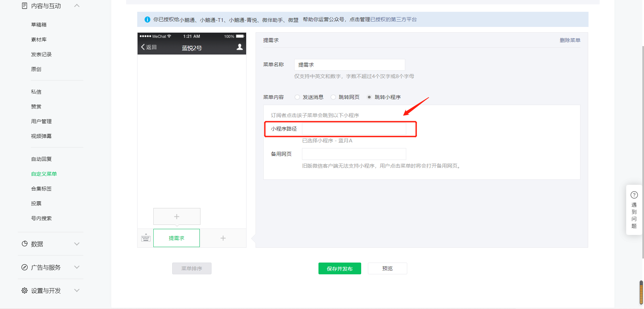644x309 pixels.
Task: Click the 数据 clock icon
Action: [x=25, y=244]
